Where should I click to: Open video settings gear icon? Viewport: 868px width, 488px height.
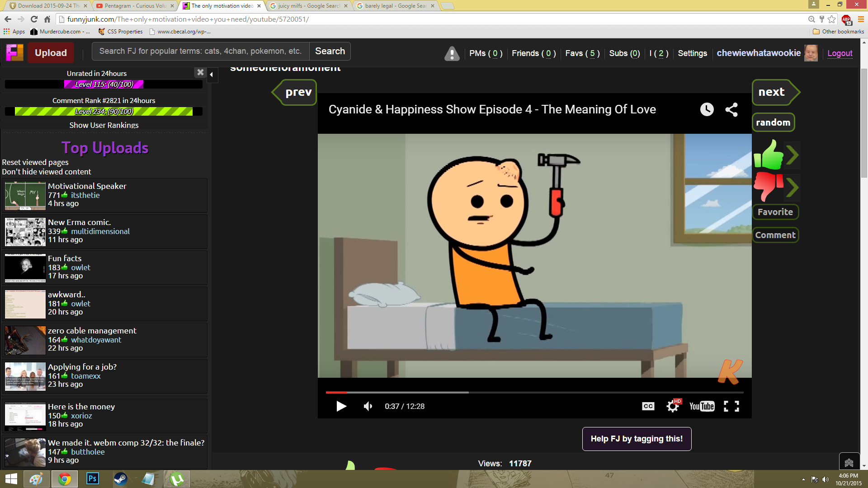673,406
